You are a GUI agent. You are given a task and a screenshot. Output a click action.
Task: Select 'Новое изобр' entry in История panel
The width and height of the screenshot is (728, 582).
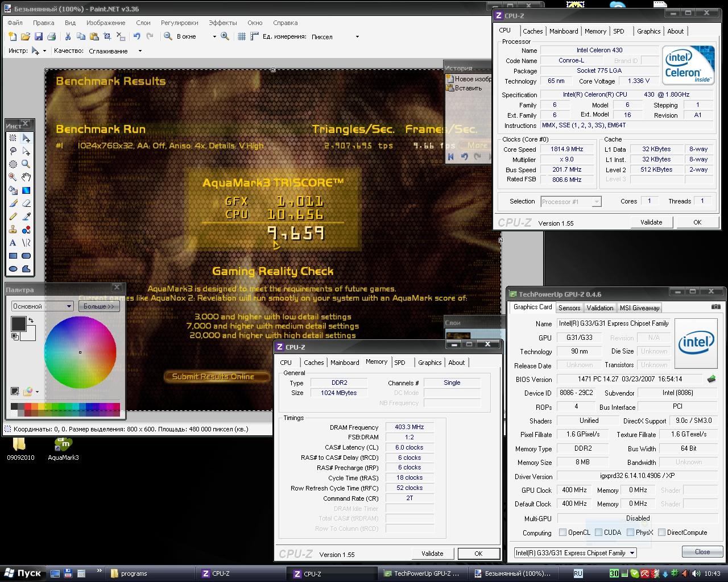[x=469, y=79]
